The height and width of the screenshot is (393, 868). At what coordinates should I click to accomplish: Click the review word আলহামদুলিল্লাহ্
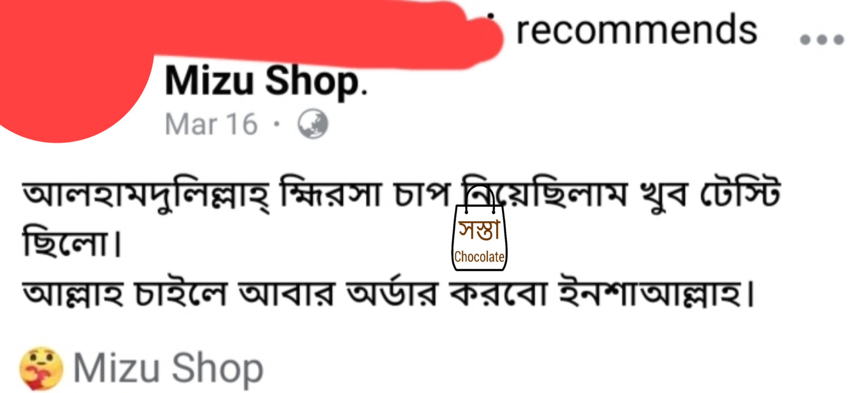point(146,195)
